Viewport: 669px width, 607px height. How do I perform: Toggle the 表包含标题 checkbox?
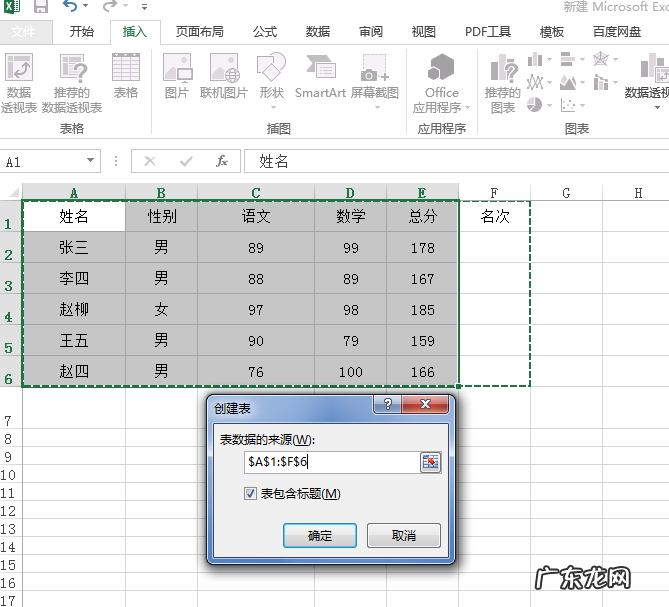tap(250, 494)
